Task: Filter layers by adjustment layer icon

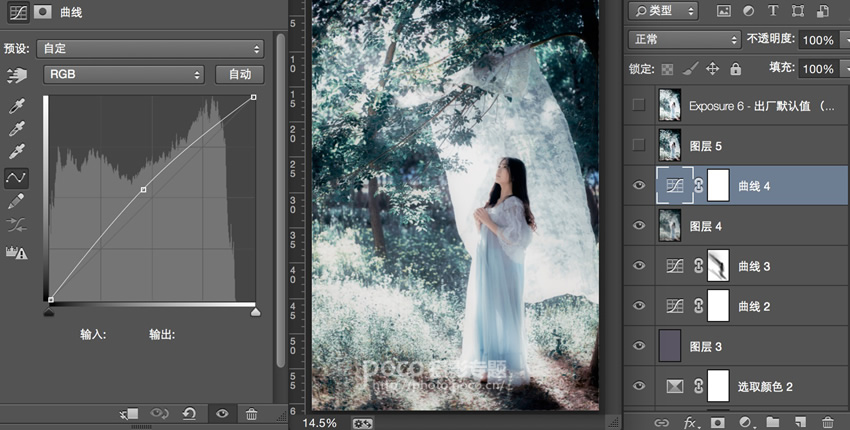Action: point(748,11)
